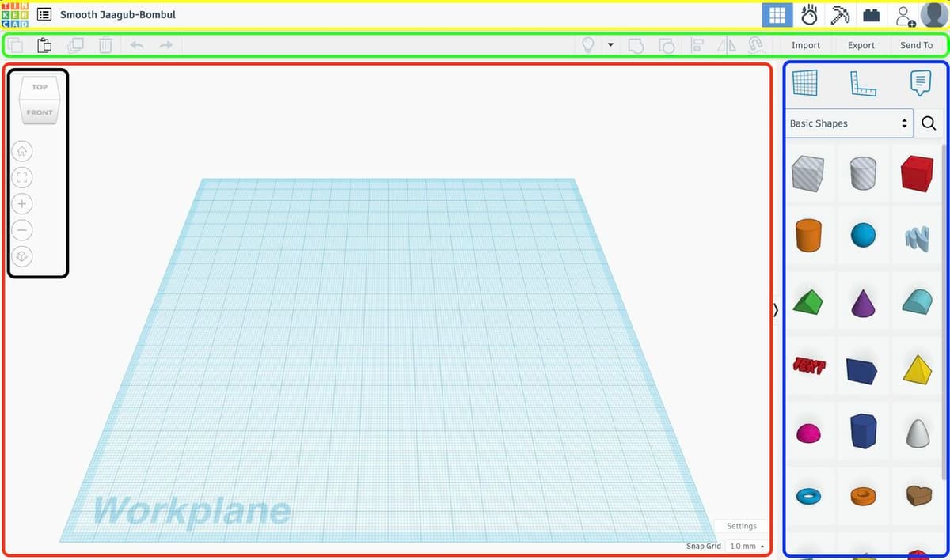The width and height of the screenshot is (950, 560).
Task: Zoom in with the plus button
Action: tap(22, 204)
